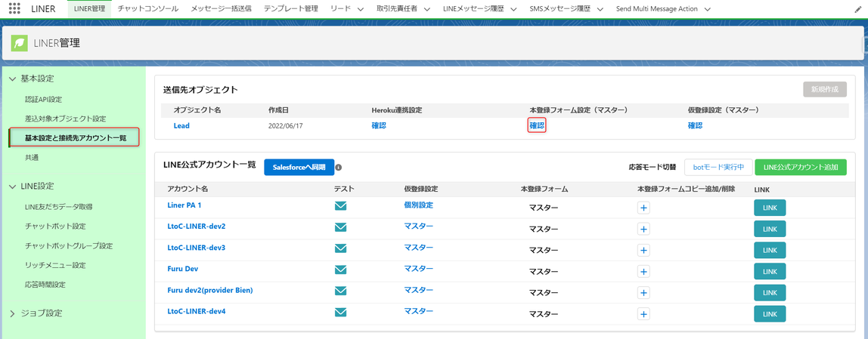
Task: Select 認証API設定 in the sidebar
Action: click(x=43, y=100)
